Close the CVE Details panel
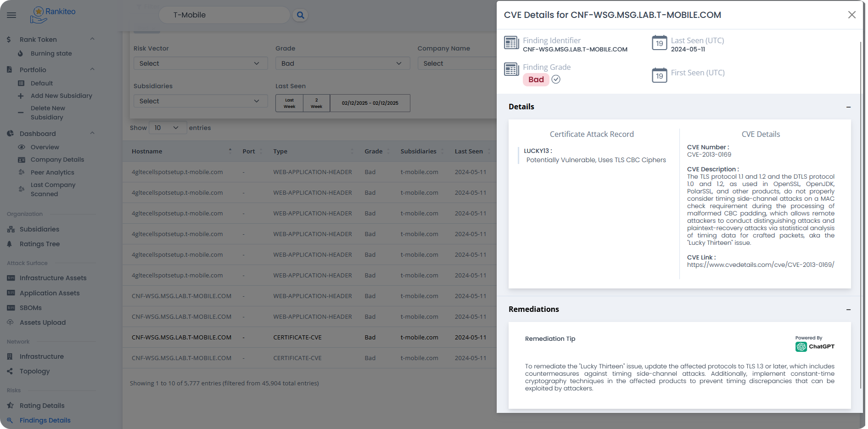The width and height of the screenshot is (868, 429). click(851, 15)
